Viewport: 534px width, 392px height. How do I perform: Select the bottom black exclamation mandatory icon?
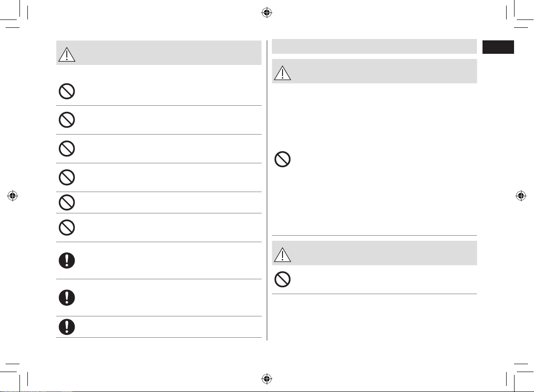pyautogui.click(x=67, y=327)
